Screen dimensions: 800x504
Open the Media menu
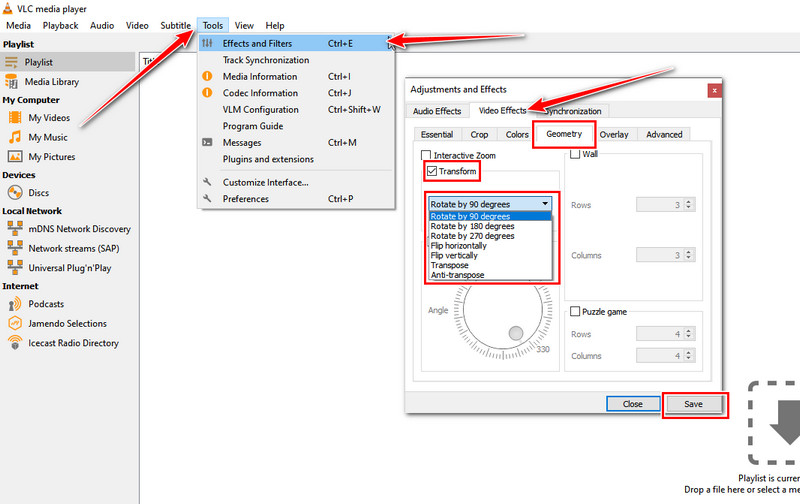coord(18,26)
